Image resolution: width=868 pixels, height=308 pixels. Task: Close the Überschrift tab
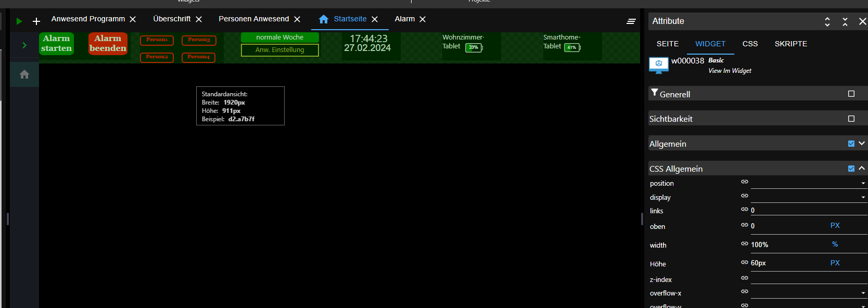click(x=199, y=19)
